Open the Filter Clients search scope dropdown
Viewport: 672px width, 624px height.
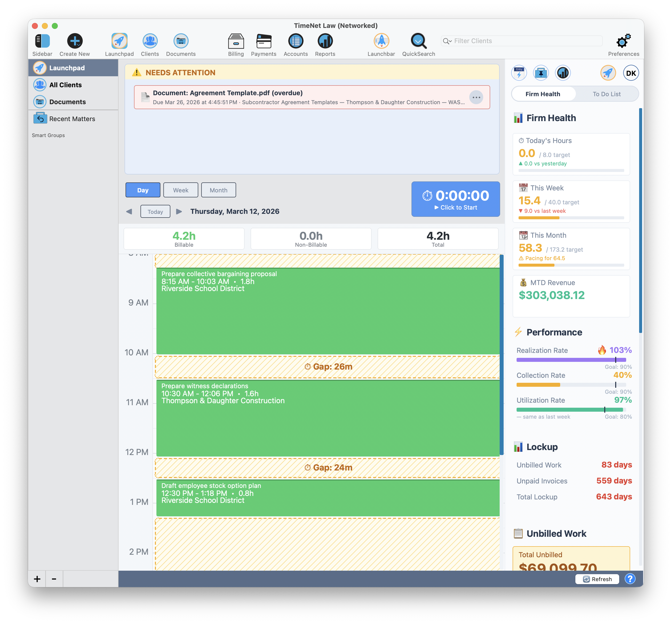point(447,41)
